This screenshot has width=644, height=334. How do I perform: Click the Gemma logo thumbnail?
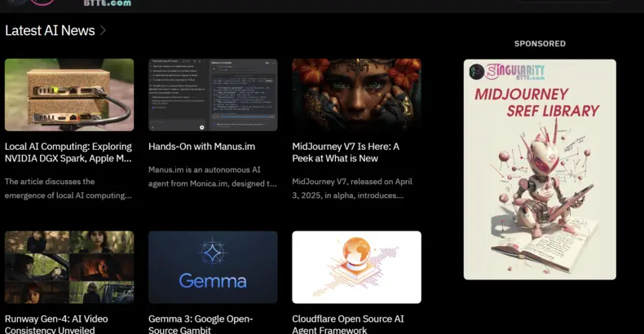point(213,267)
